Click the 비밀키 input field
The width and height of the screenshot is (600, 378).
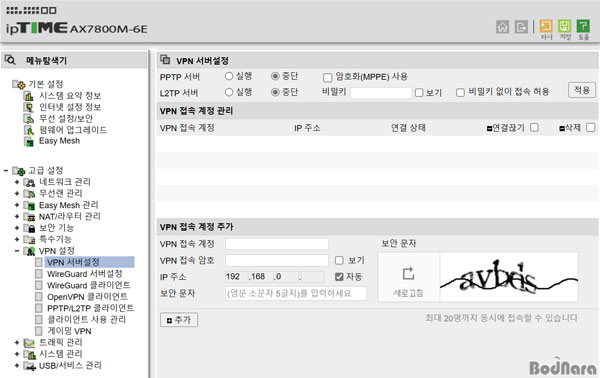(x=381, y=93)
